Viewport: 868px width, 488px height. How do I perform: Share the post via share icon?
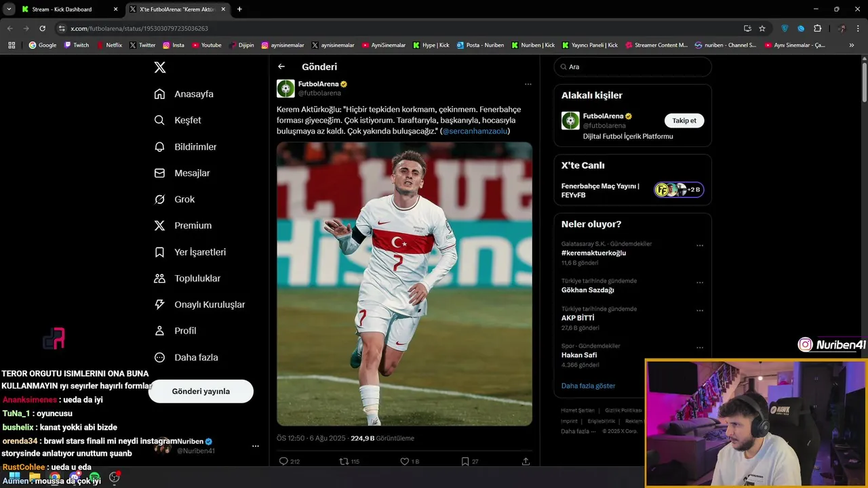(x=526, y=462)
